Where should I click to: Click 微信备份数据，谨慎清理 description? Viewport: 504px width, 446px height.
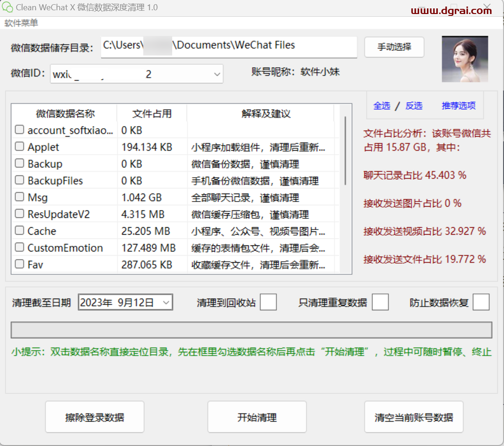[245, 164]
